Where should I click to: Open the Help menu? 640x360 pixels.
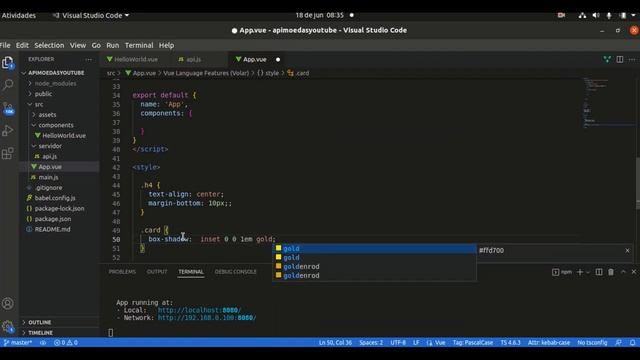tap(166, 45)
